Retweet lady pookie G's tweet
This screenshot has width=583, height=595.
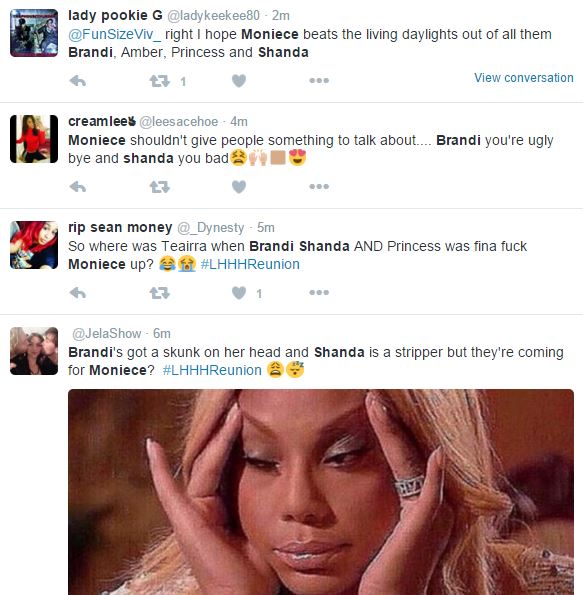[x=159, y=81]
